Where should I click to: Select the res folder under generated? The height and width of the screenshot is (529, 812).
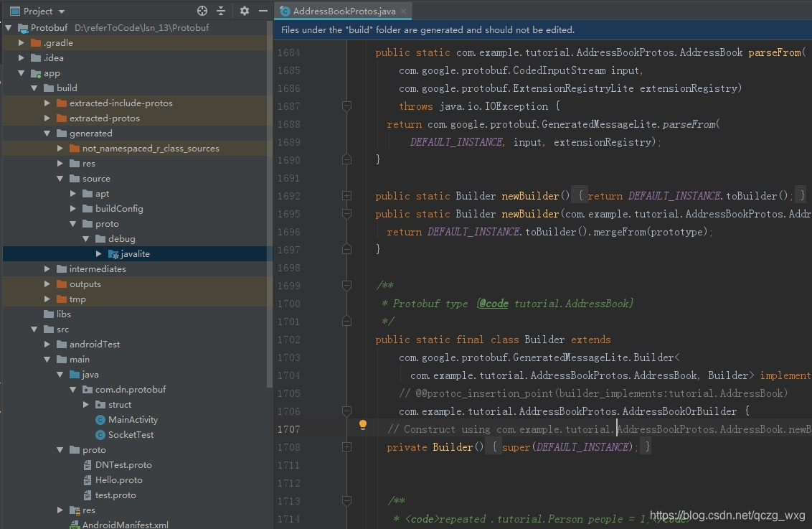pos(88,163)
